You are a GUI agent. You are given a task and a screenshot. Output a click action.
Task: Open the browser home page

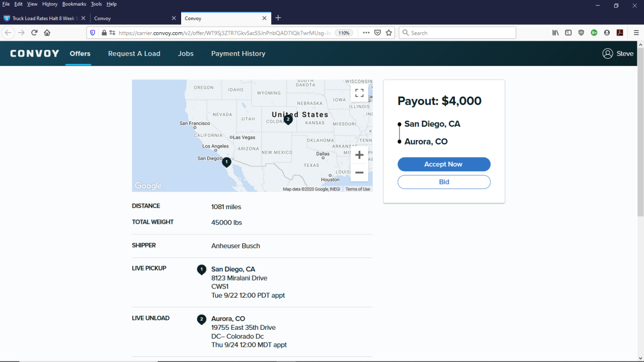click(47, 33)
